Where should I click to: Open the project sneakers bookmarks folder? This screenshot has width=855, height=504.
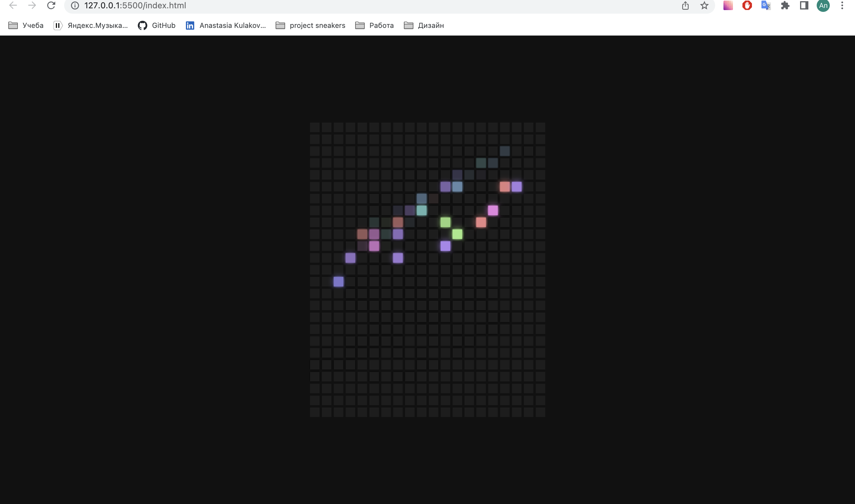pos(310,26)
